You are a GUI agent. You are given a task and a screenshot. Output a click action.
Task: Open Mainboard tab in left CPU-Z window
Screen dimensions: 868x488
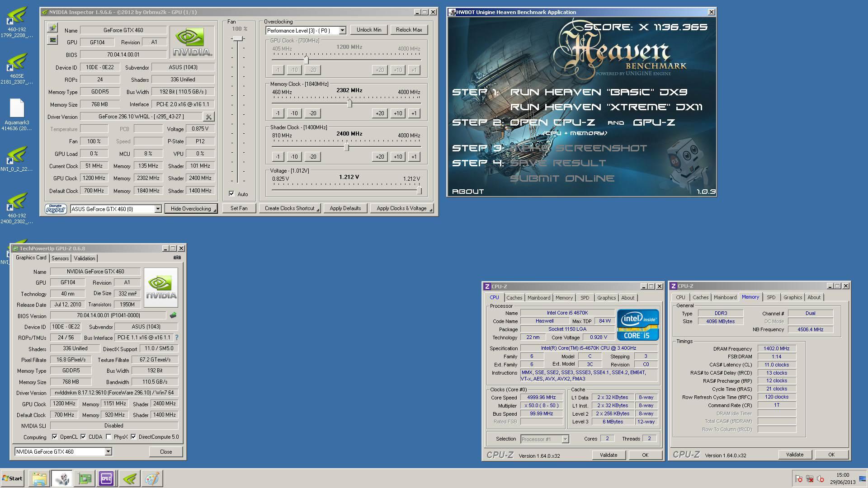coord(539,298)
